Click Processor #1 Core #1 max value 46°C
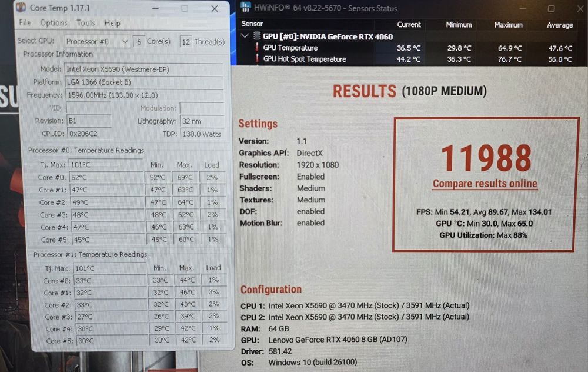The height and width of the screenshot is (372, 588). [x=187, y=293]
